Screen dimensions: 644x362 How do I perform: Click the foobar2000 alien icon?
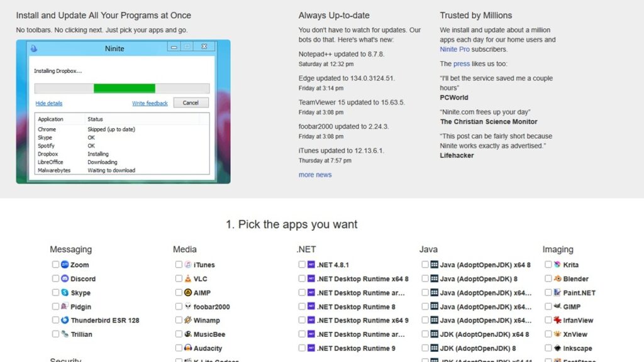point(188,307)
